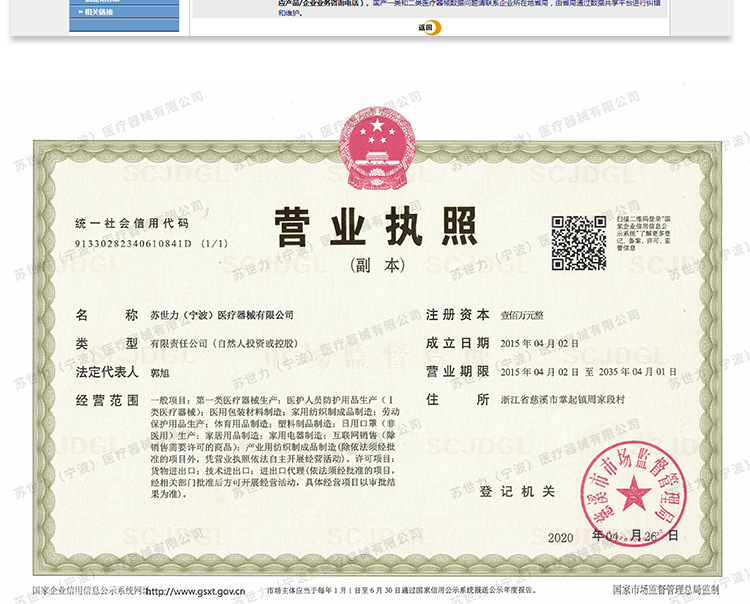Click the registered capital value 壹佰万元整
Screen dimensions: 750x604
(x=521, y=315)
